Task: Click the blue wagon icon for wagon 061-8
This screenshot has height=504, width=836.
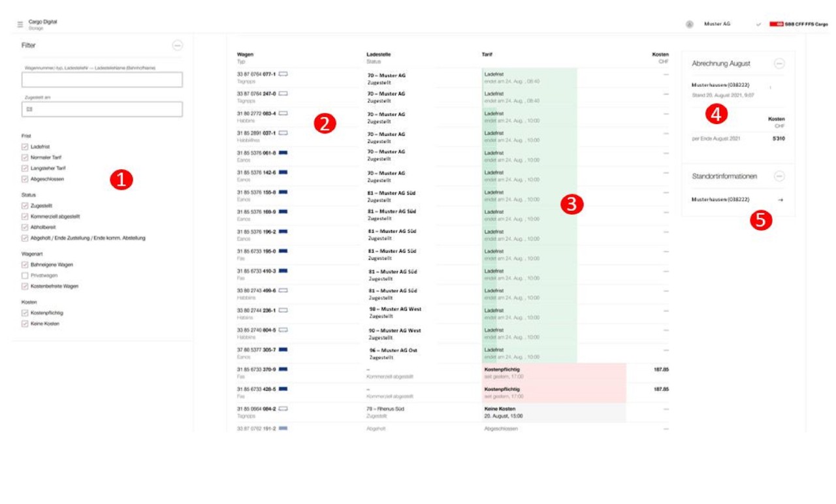Action: point(283,153)
